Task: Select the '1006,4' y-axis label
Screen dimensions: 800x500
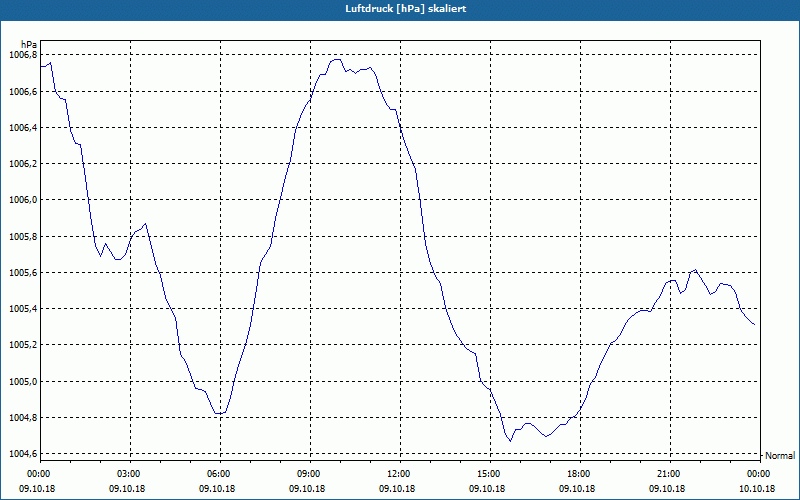Action: tap(23, 128)
